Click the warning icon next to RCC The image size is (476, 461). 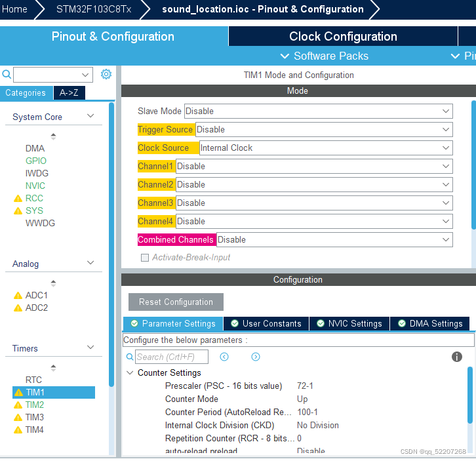tap(18, 198)
